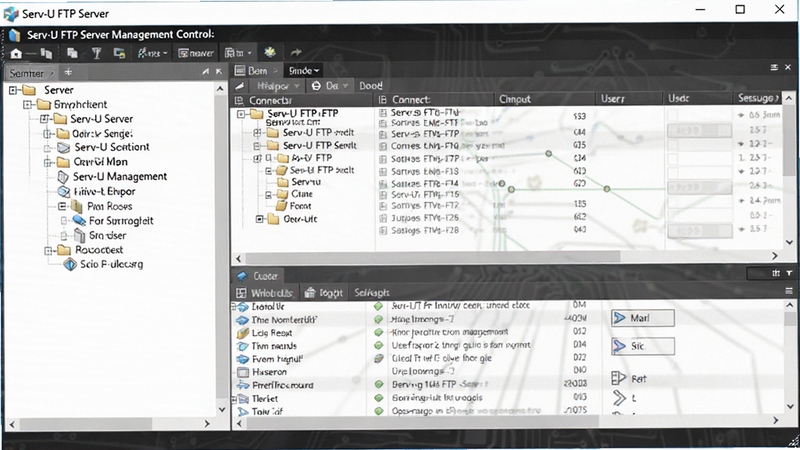Click the gray Usdc bar in row 044

click(x=699, y=131)
